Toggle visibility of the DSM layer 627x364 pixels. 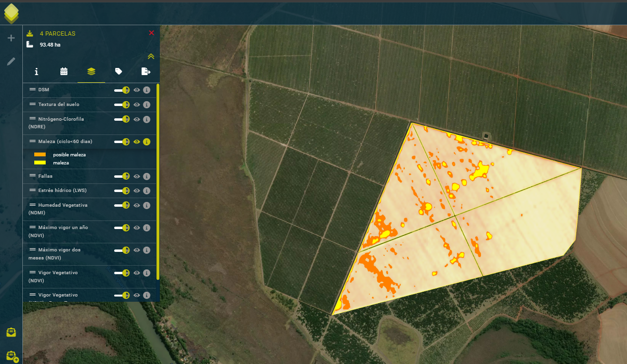pos(137,90)
